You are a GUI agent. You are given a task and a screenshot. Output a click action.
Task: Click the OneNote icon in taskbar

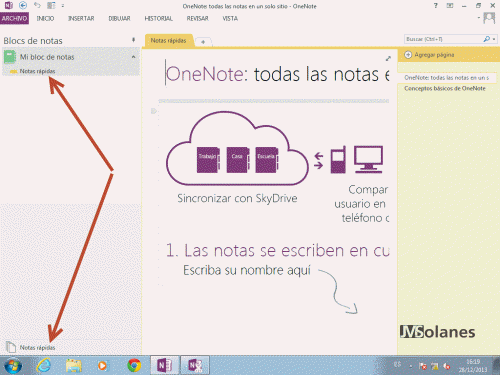(x=165, y=365)
